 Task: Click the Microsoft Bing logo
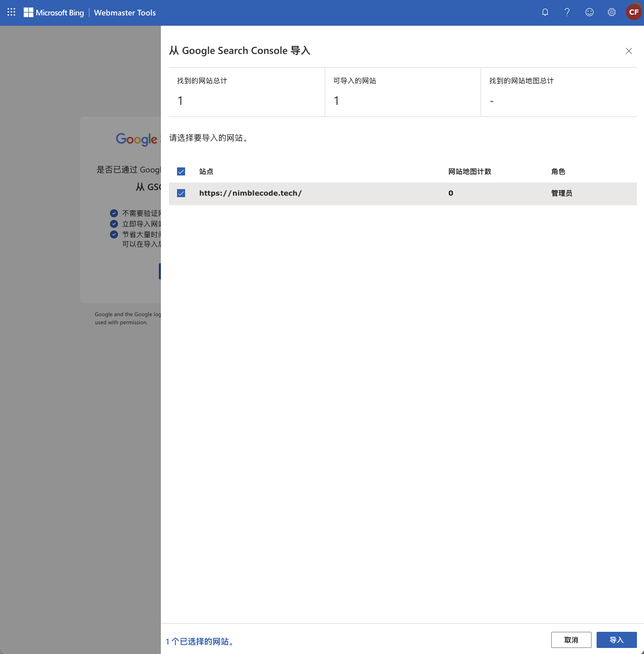coord(54,13)
